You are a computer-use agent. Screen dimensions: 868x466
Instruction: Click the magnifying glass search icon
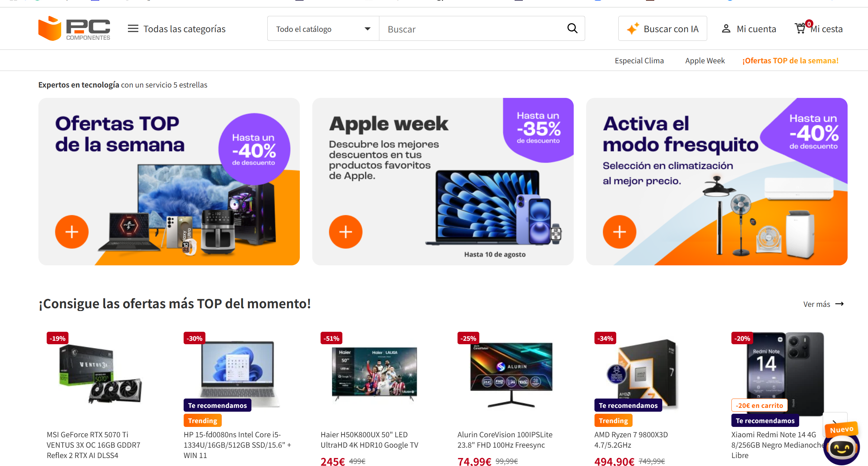pos(572,28)
